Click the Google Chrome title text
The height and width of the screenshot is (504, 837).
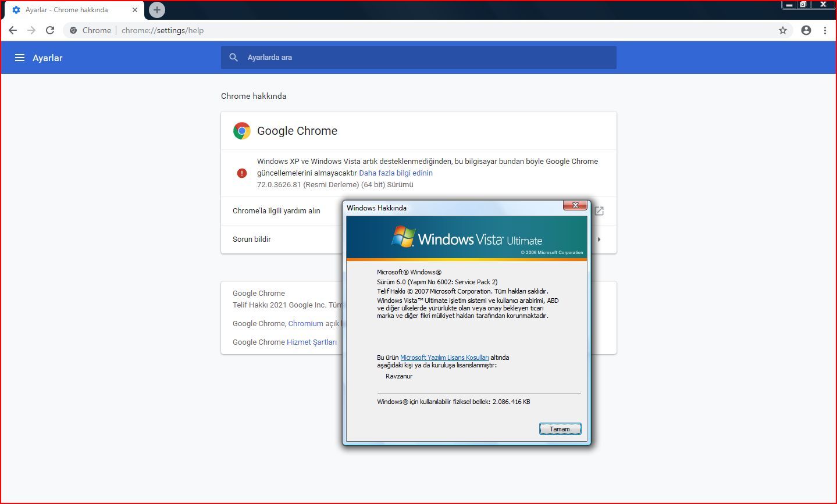pyautogui.click(x=297, y=131)
